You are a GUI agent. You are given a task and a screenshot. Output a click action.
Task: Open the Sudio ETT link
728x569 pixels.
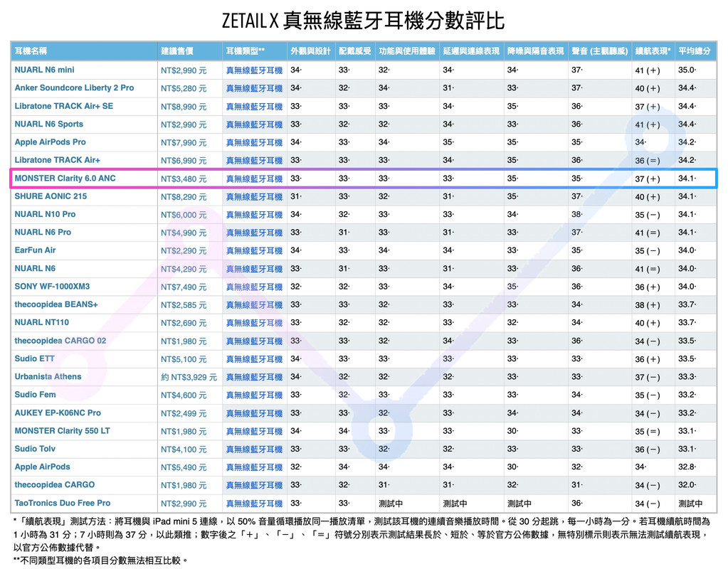click(34, 358)
